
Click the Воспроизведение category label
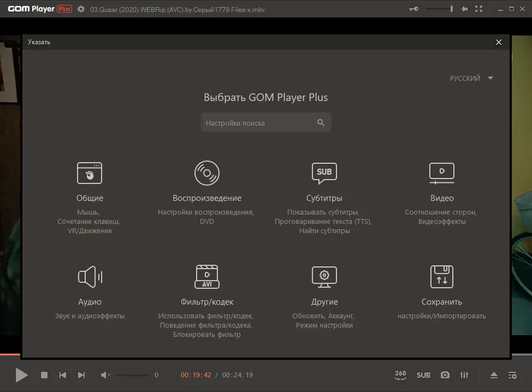click(207, 198)
